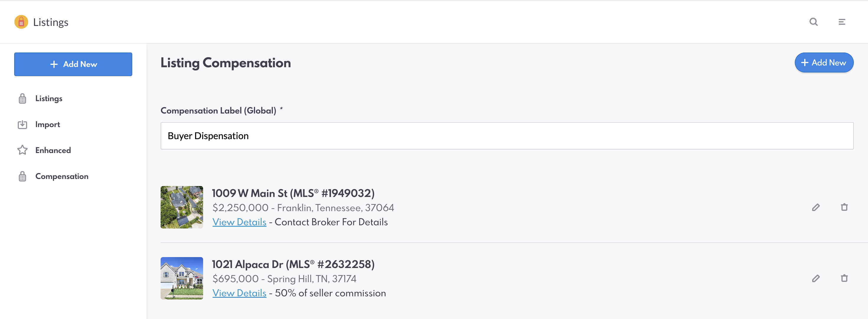Click the 1021 Alpaca Dr house thumbnail
This screenshot has height=319, width=868.
click(182, 278)
